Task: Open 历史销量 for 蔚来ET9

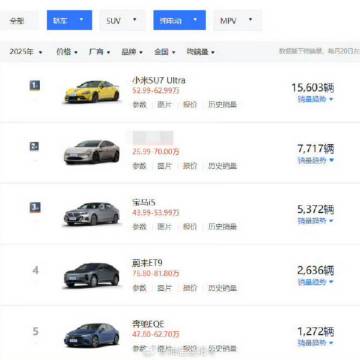Action: point(222,288)
